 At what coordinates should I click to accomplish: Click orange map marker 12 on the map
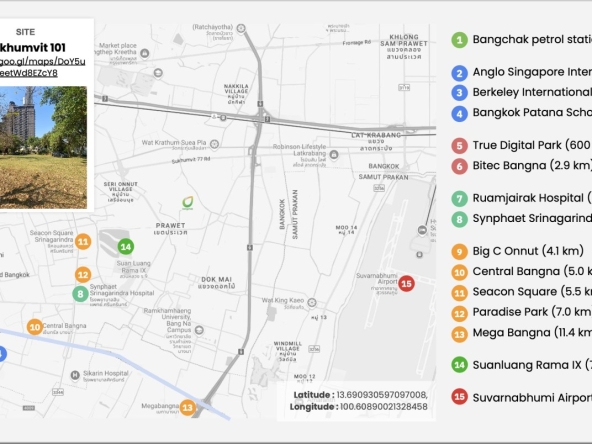[83, 274]
